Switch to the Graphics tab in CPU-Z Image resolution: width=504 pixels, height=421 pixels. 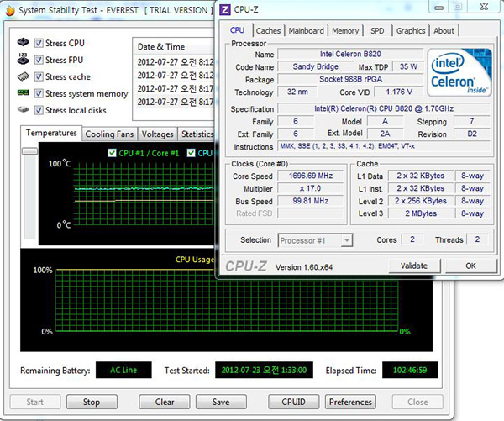click(411, 31)
